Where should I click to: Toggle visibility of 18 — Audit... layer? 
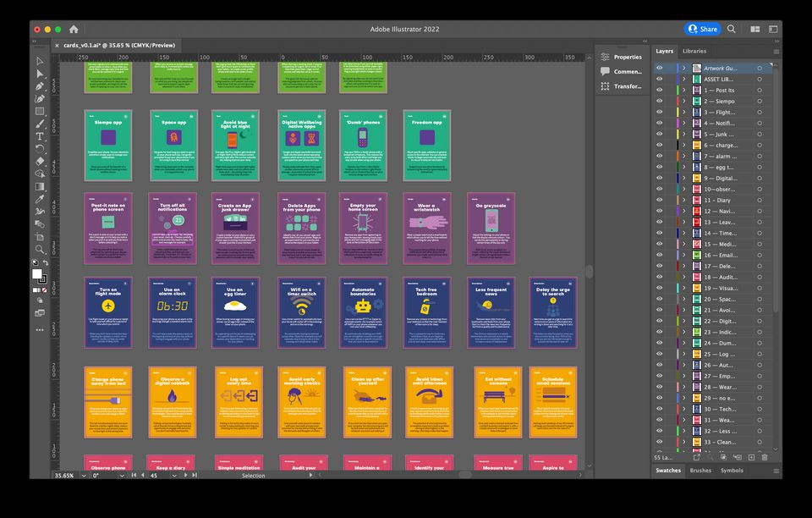pyautogui.click(x=659, y=277)
